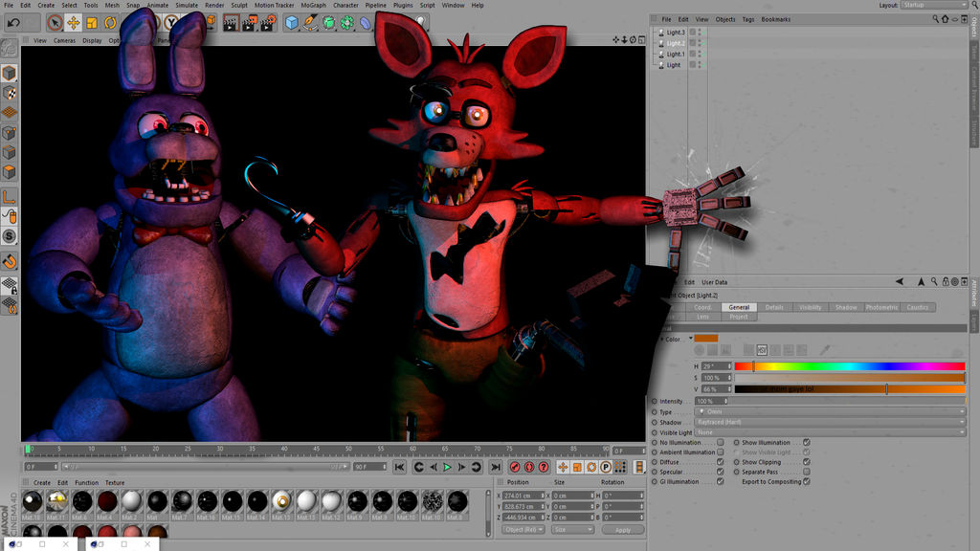Play the animation forward in timeline
Viewport: 980px width, 551px height.
(x=448, y=467)
